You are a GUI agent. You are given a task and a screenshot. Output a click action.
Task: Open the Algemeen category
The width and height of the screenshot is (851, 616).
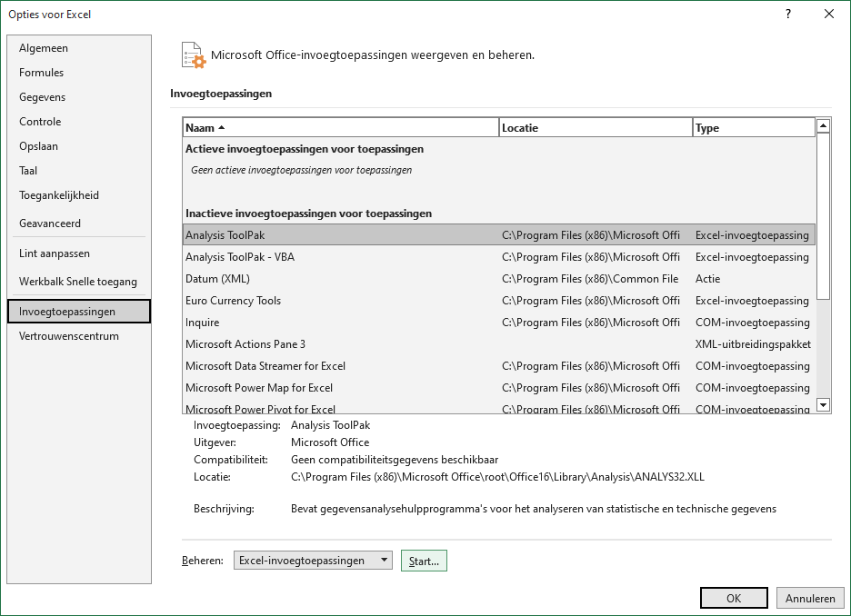[x=79, y=48]
